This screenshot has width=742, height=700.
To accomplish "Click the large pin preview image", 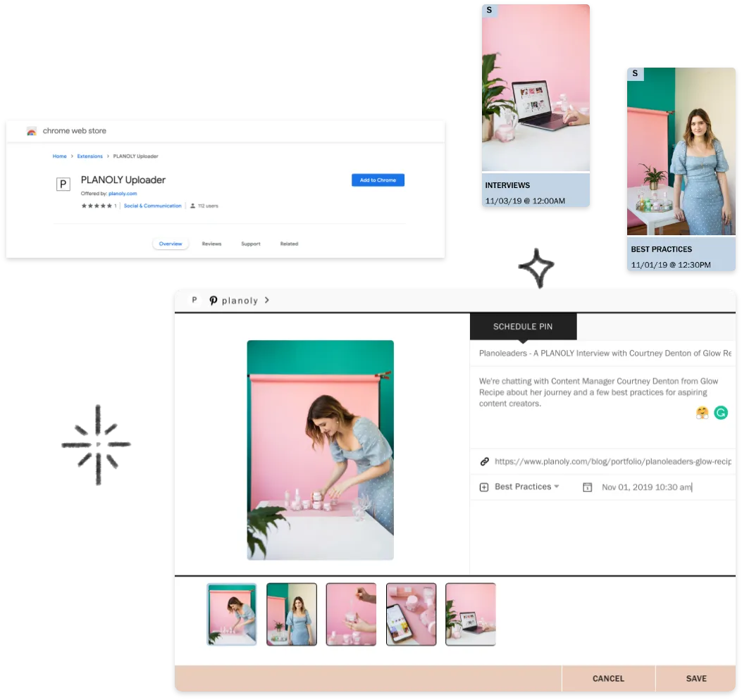I will [x=321, y=450].
